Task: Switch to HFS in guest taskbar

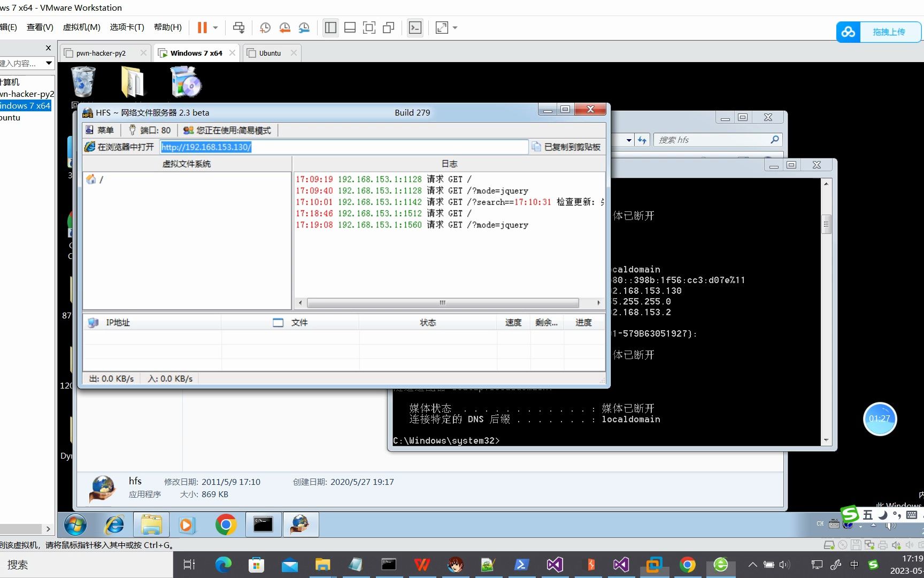Action: coord(301,525)
